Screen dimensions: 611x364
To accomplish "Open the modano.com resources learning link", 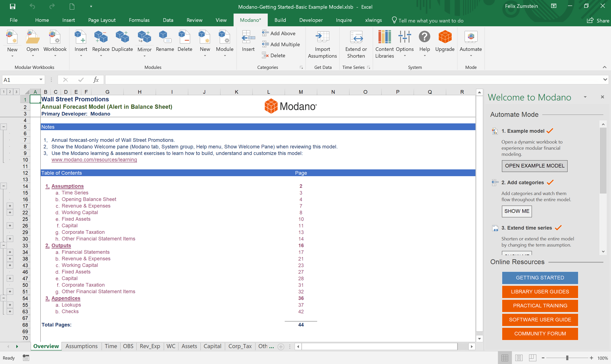I will [x=94, y=160].
